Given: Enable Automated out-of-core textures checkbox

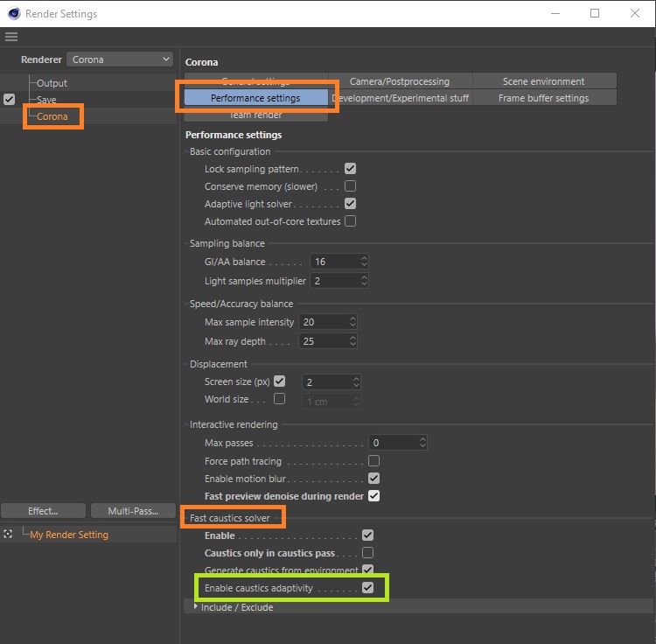Looking at the screenshot, I should [x=350, y=221].
